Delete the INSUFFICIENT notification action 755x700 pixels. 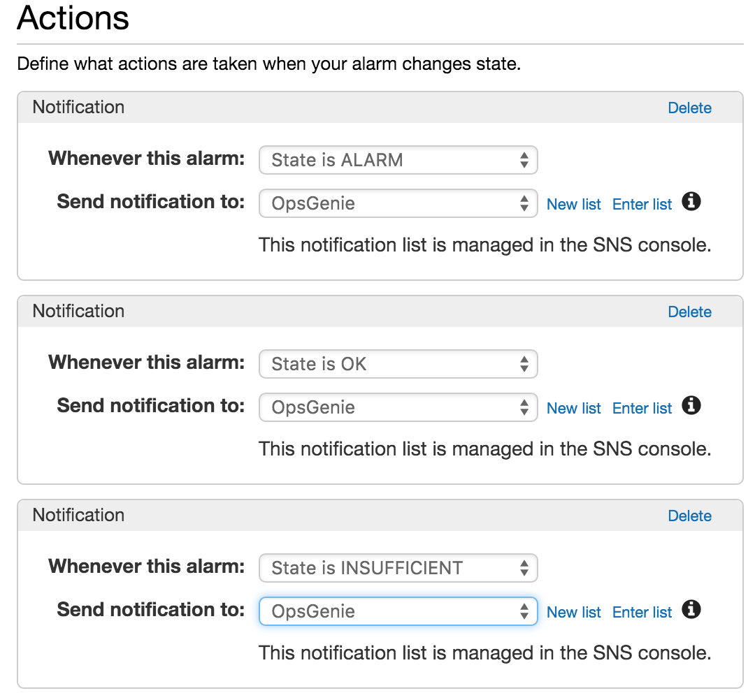coord(690,516)
